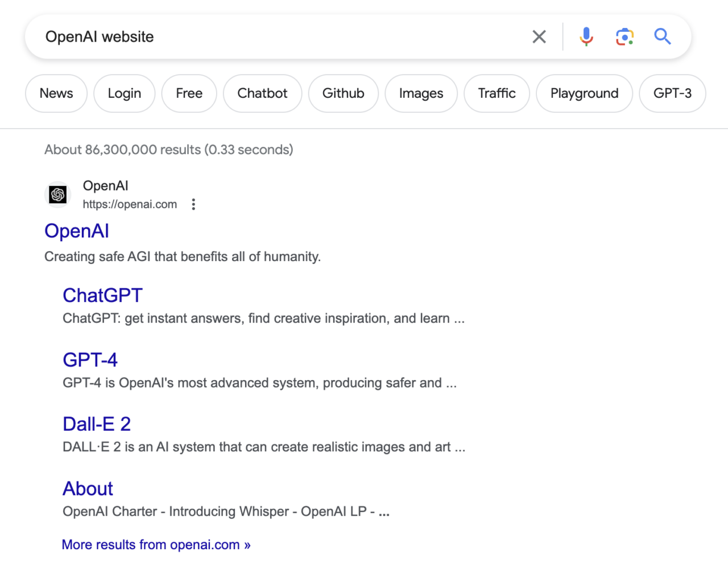Go to the Dall-E 2 sitelink

coord(97,424)
